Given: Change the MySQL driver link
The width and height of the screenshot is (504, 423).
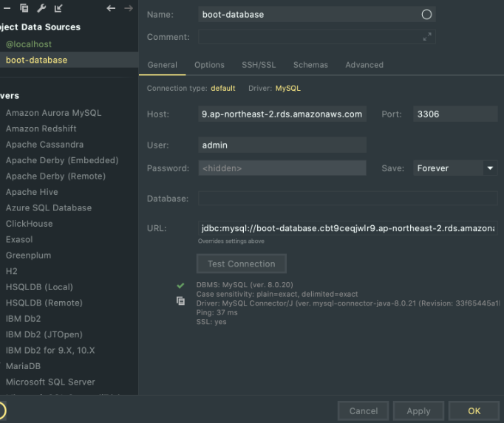Looking at the screenshot, I should click(287, 89).
